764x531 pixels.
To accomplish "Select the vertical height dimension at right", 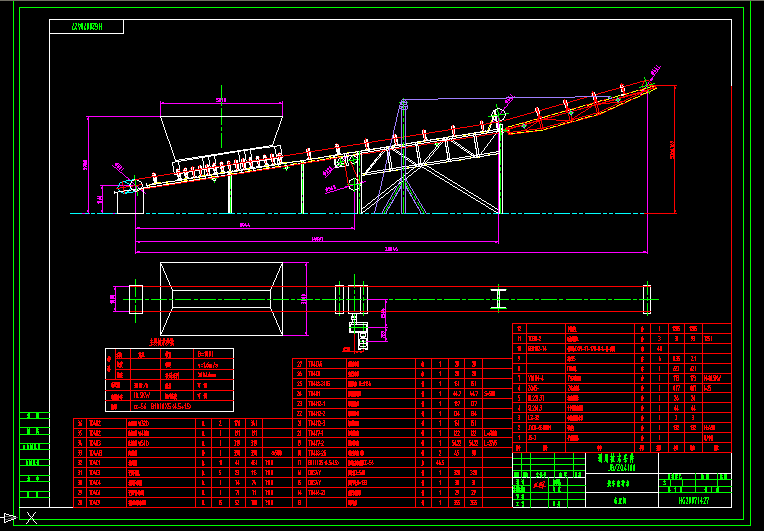I will pos(675,150).
